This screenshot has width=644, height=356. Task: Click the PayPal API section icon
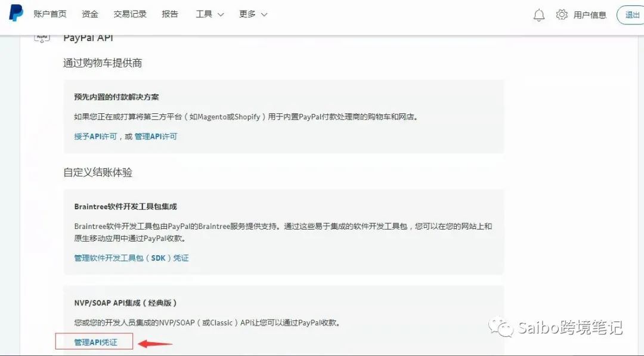click(42, 39)
